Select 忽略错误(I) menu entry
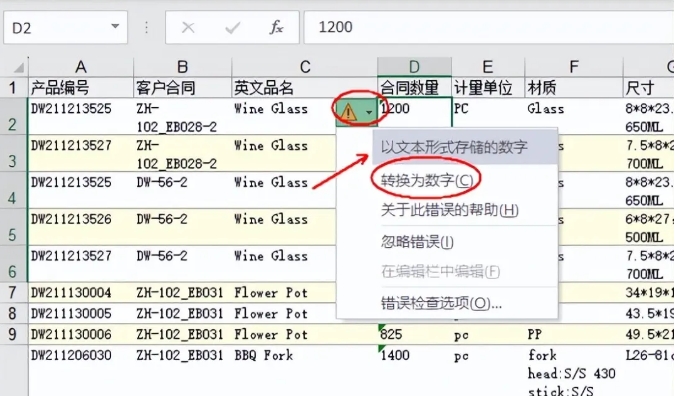The width and height of the screenshot is (675, 396). pos(417,241)
